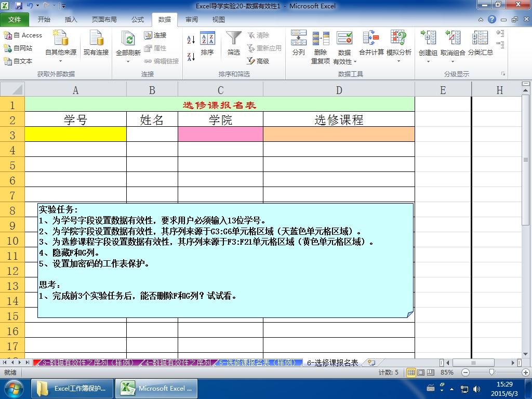Customize quick access toolbar dropdown

click(x=63, y=6)
